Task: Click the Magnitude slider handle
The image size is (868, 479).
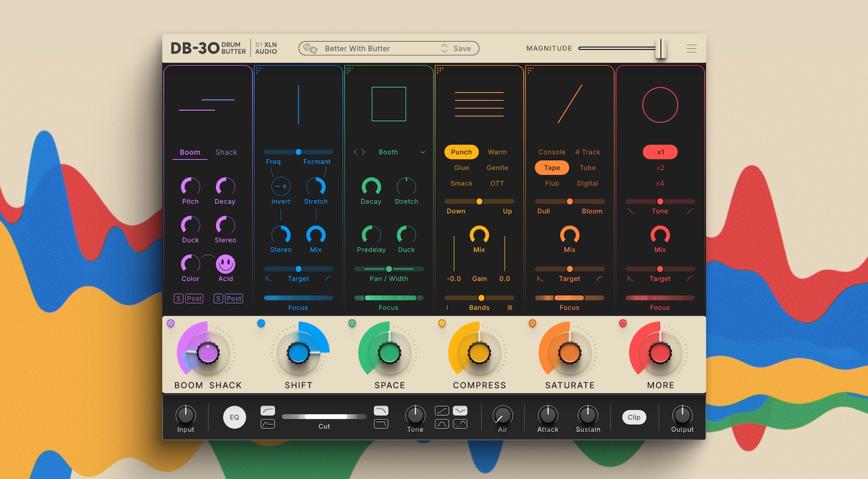Action: 661,48
